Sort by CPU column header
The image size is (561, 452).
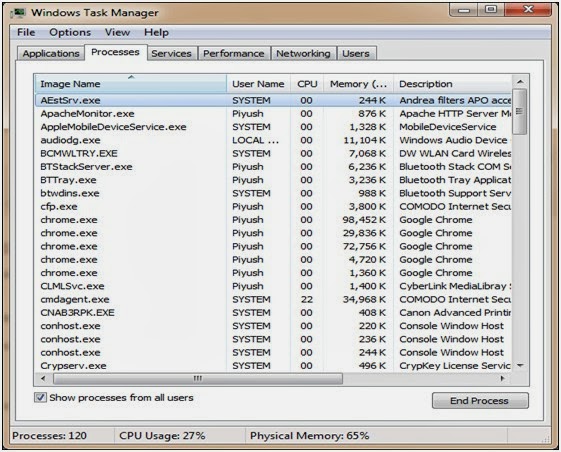click(x=307, y=84)
